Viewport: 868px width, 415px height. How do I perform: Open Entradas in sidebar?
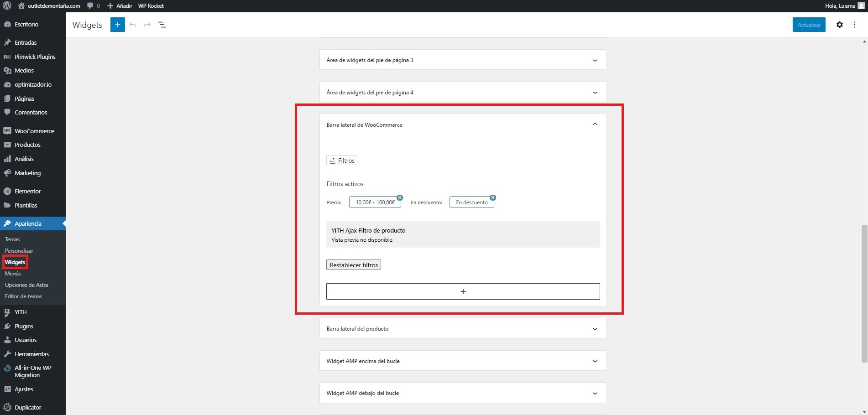click(26, 42)
